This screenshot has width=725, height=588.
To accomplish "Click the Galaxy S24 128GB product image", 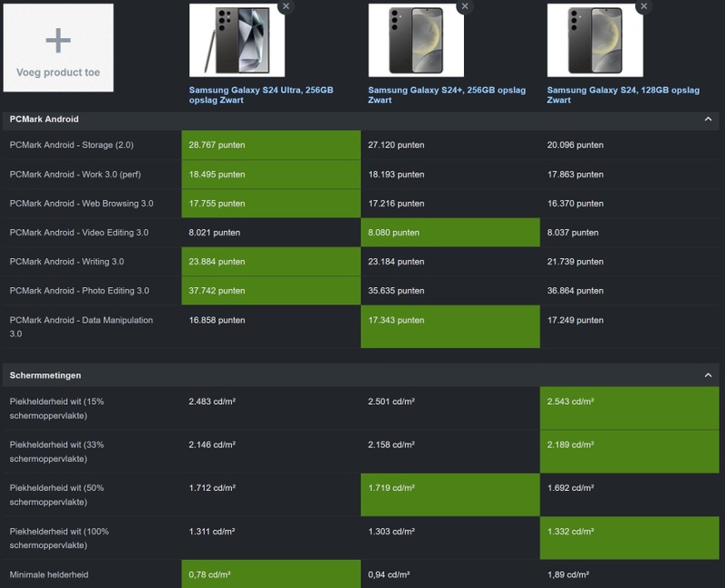I will 595,40.
